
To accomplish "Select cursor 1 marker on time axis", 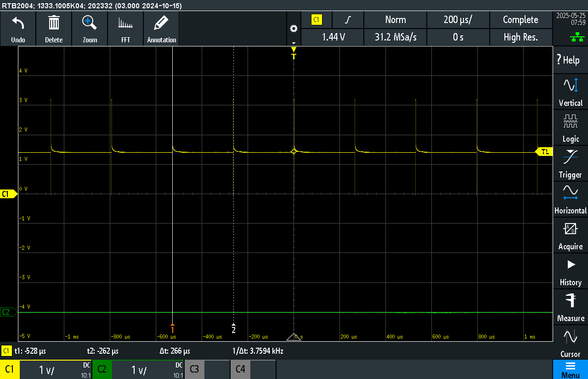I will click(x=172, y=328).
